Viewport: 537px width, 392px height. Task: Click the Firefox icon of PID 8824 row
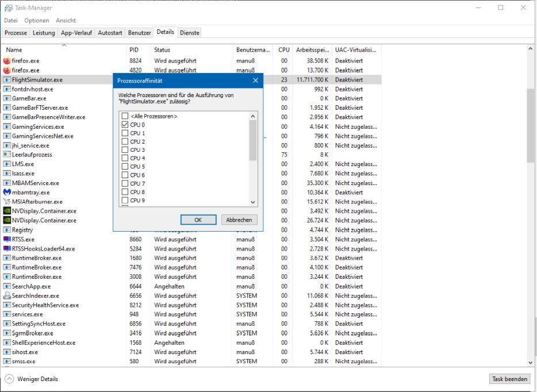(7, 61)
